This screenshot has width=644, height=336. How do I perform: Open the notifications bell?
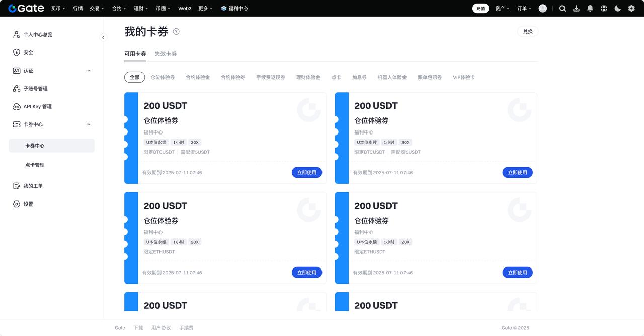tap(590, 9)
